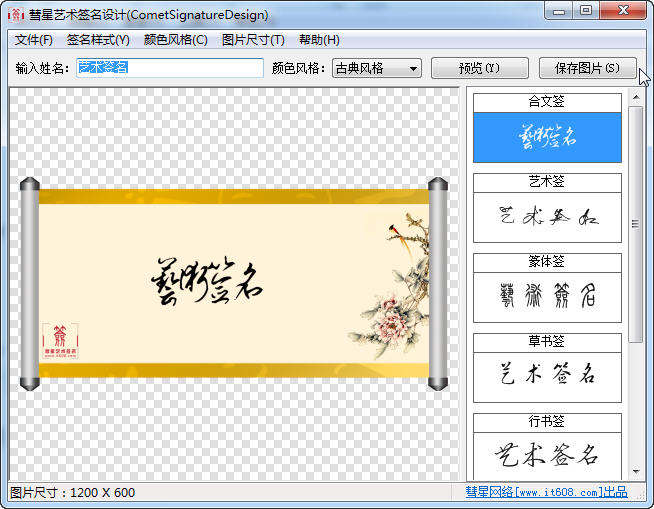Click the 保存图片(S) button
Screen dimensions: 654x509
pyautogui.click(x=588, y=68)
